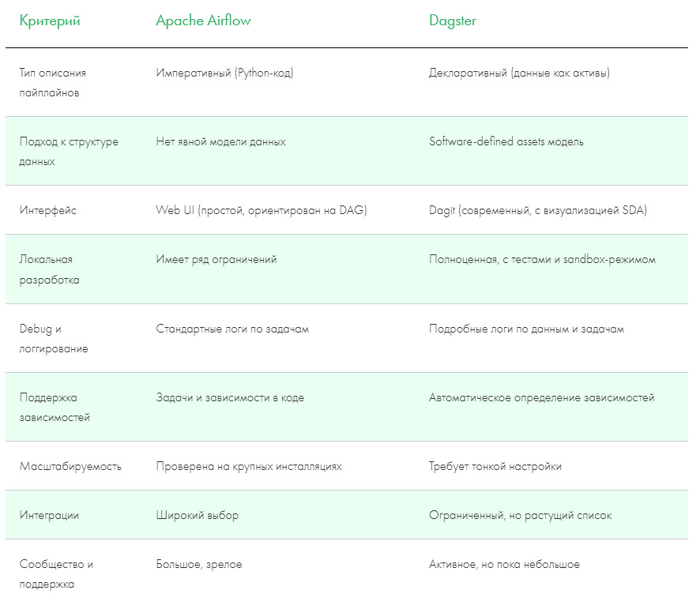This screenshot has width=700, height=598.
Task: Select the "Масштабируемость" row label
Action: click(x=70, y=466)
